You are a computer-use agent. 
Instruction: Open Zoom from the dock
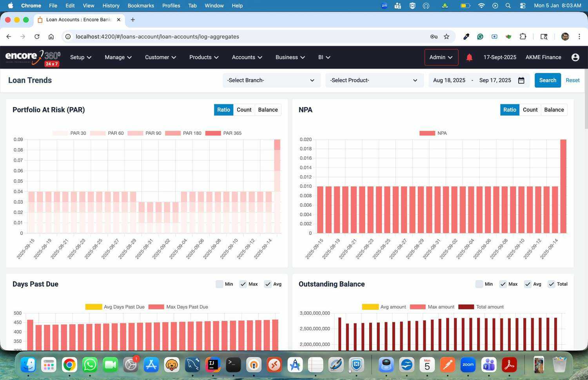click(468, 365)
